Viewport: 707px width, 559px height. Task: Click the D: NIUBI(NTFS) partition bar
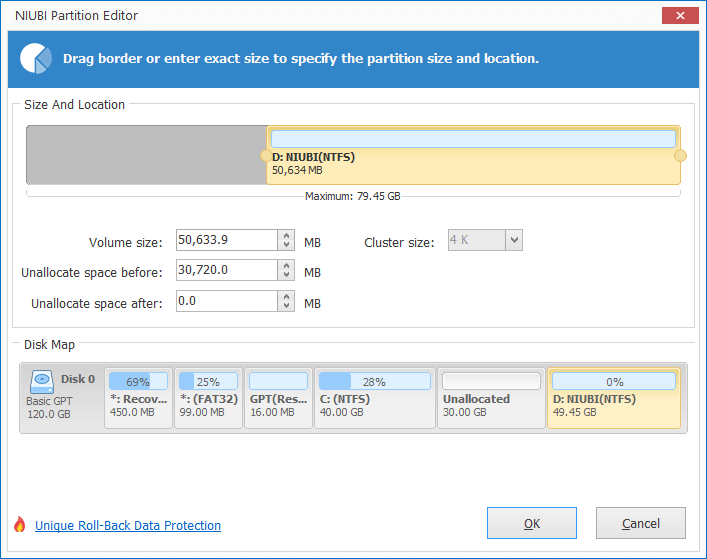473,155
